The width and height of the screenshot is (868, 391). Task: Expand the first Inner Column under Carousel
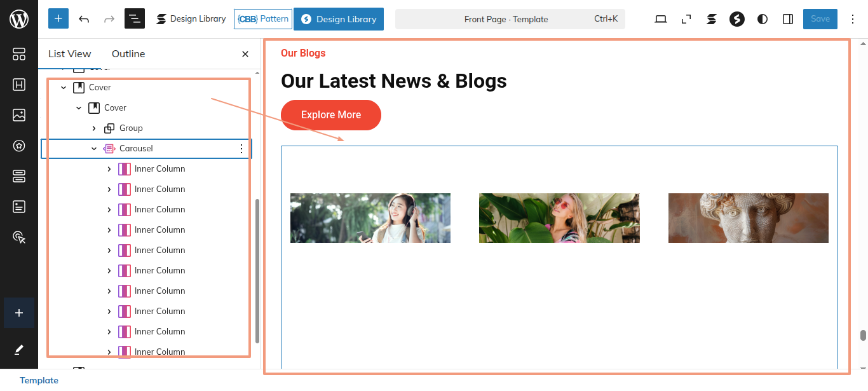click(x=109, y=169)
